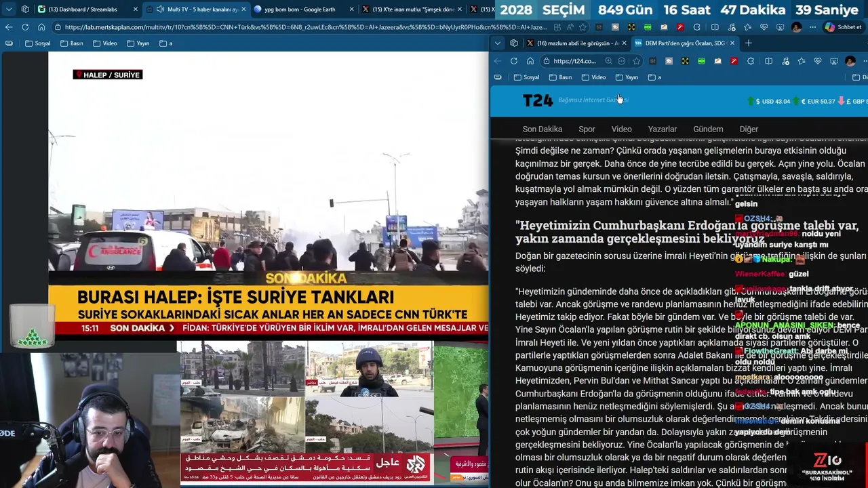This screenshot has height=488, width=868.
Task: Open tab actions dropdown in right browser
Action: tap(498, 43)
